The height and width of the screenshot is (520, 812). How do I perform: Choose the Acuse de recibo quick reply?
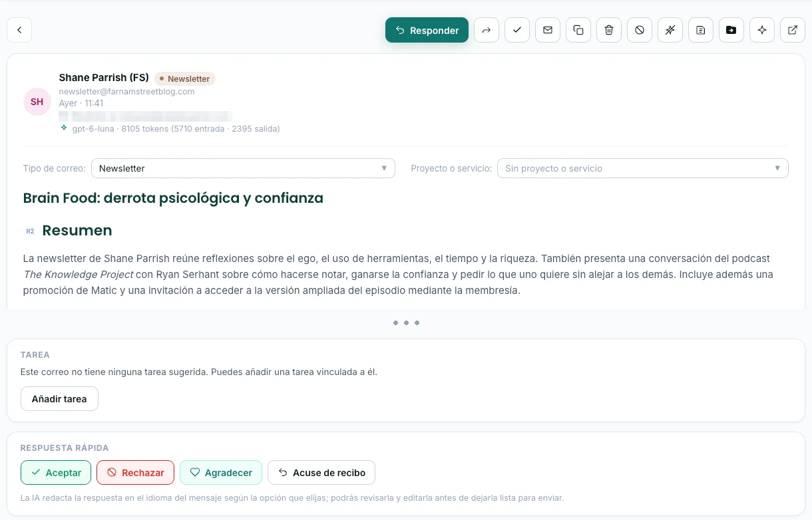pyautogui.click(x=321, y=473)
